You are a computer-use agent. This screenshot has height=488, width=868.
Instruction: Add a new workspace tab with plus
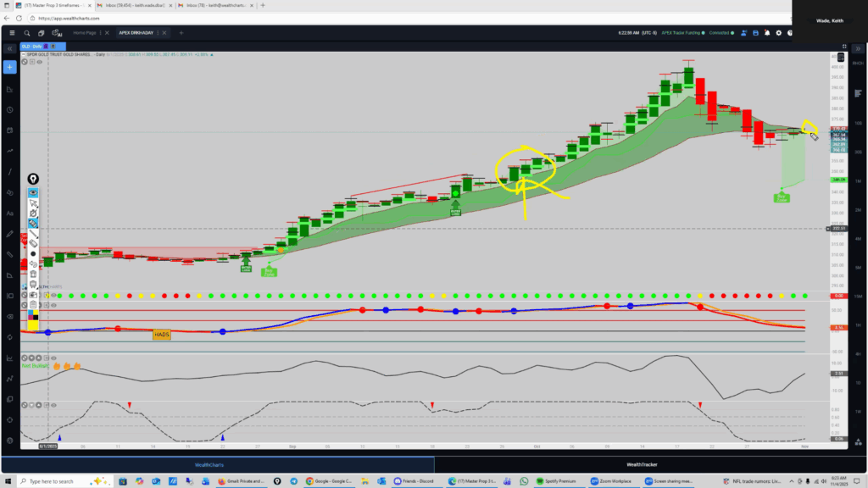pyautogui.click(x=180, y=33)
